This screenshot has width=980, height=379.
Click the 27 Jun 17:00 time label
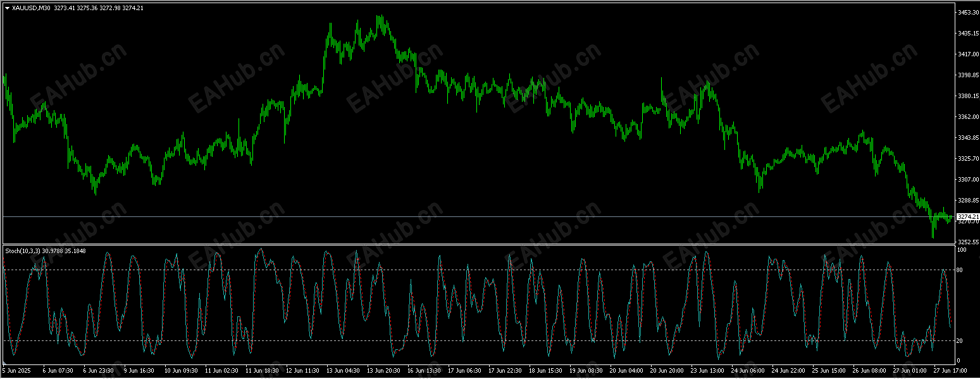950,371
